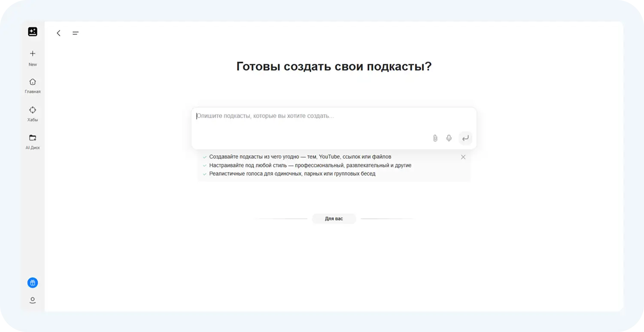Activate the microphone voice input
The width and height of the screenshot is (644, 332).
pos(449,138)
